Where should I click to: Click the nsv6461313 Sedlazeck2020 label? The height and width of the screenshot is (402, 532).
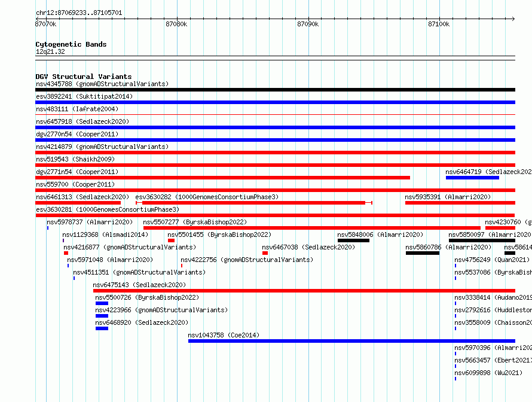[82, 197]
